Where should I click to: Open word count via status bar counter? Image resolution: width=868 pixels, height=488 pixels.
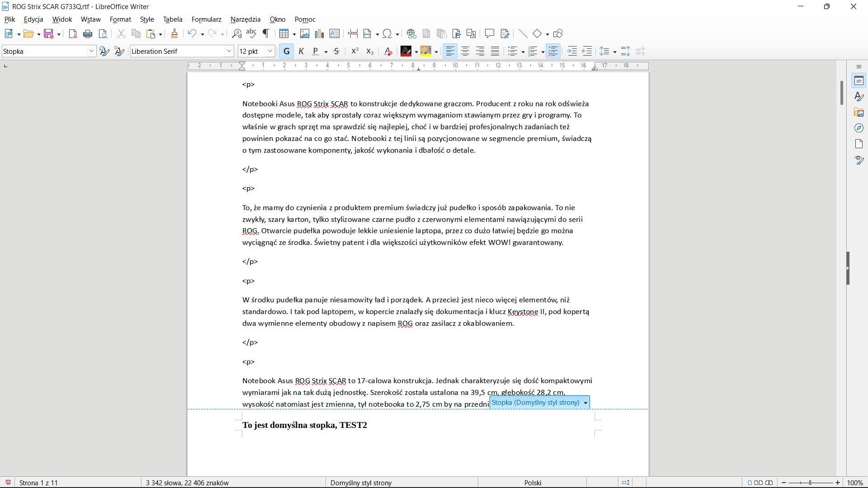187,483
